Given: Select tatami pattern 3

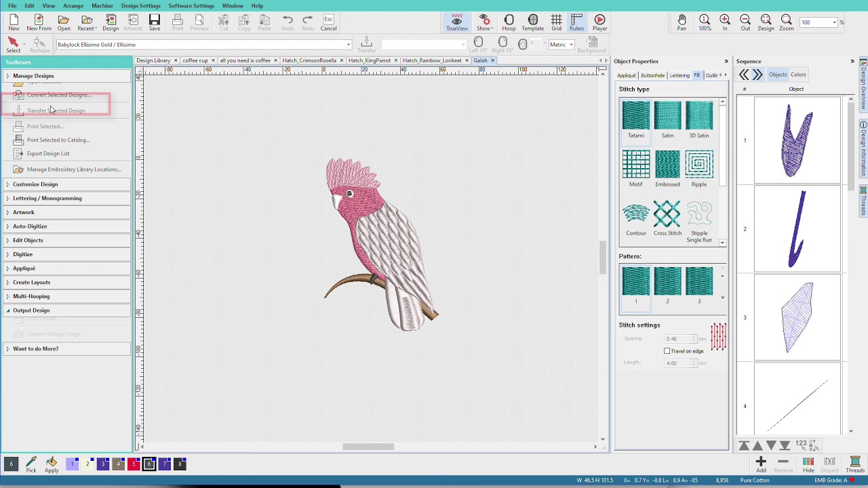Looking at the screenshot, I should (699, 285).
